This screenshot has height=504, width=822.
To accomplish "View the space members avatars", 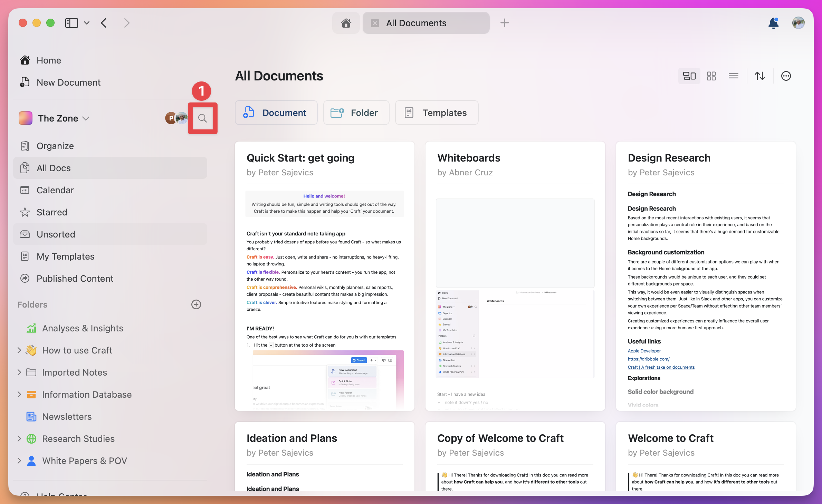I will pyautogui.click(x=176, y=118).
